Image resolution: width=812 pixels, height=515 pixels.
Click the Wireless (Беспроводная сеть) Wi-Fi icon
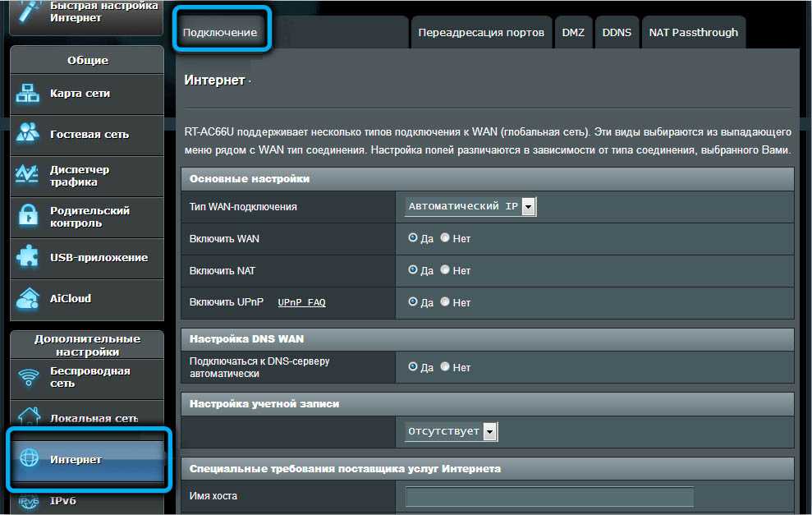29,377
